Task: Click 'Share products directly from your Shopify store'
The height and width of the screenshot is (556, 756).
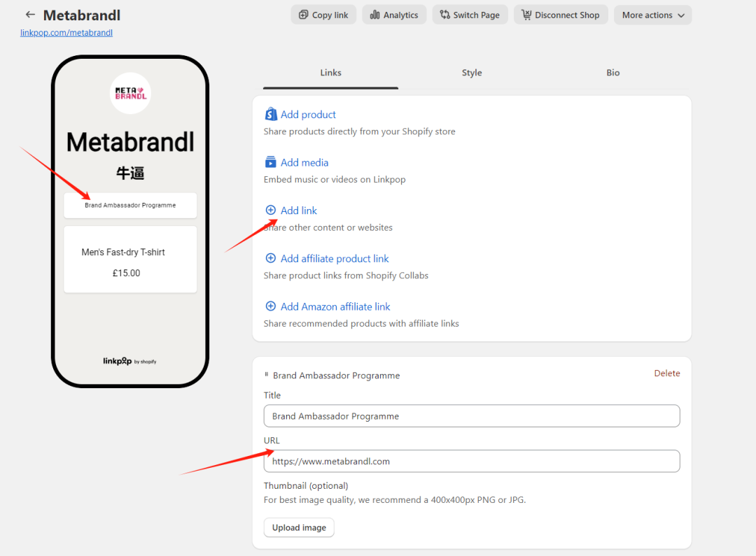Action: [359, 131]
